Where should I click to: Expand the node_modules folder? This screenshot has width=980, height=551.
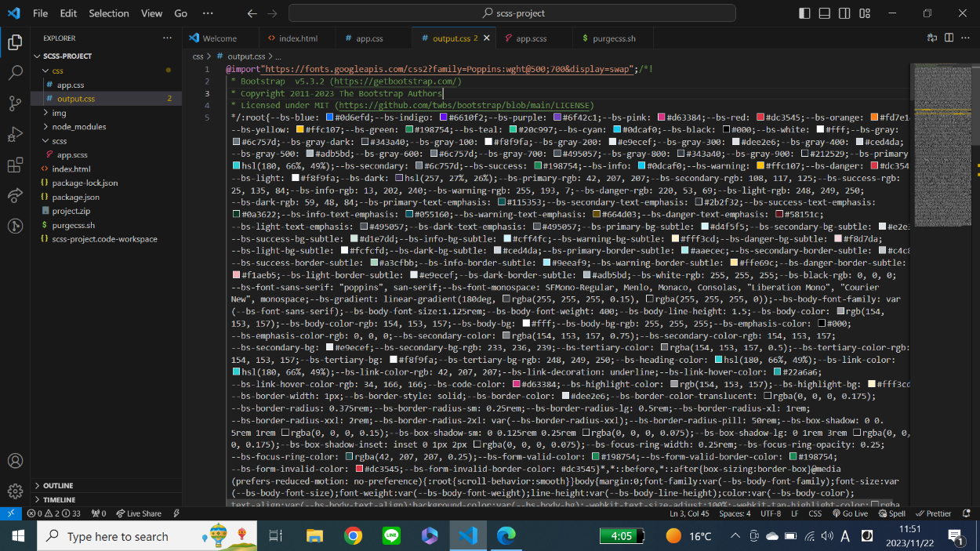click(x=78, y=127)
